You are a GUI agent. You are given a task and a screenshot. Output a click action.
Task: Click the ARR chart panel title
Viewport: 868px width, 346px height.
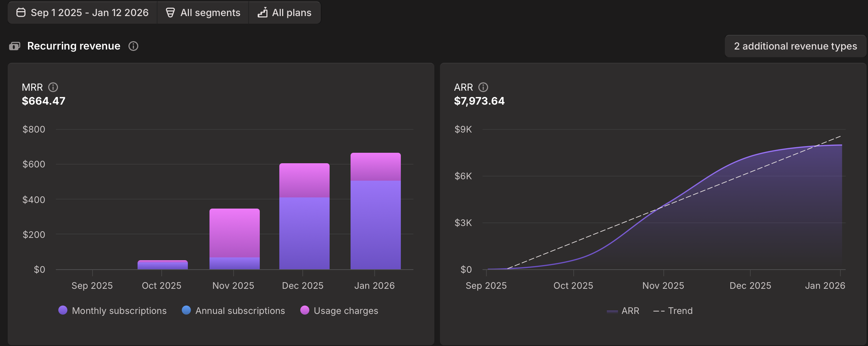(464, 87)
